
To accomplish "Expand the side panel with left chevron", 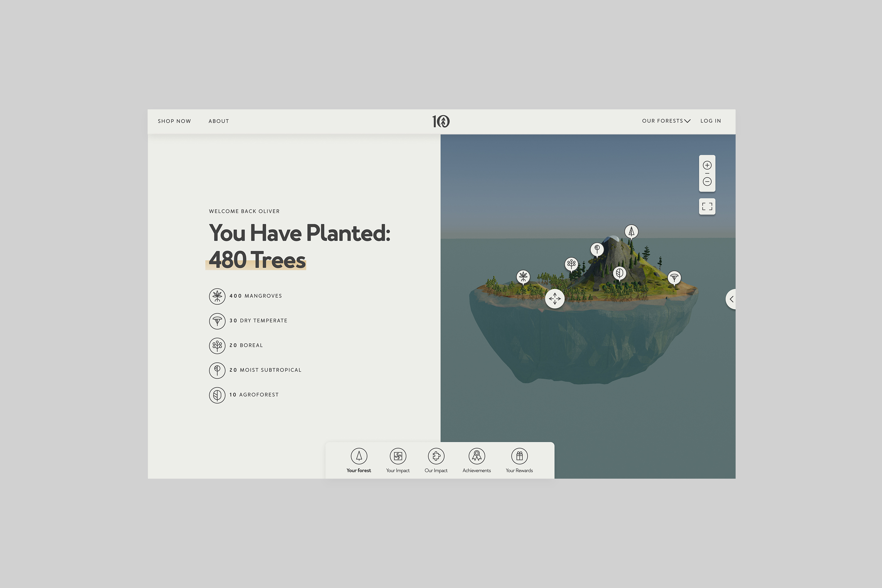I will pos(731,299).
